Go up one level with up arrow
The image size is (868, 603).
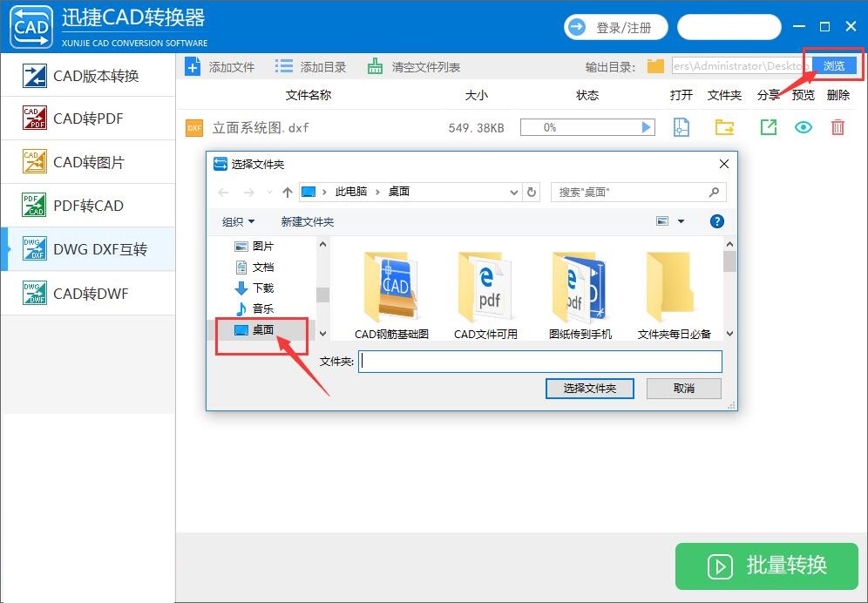pos(287,192)
